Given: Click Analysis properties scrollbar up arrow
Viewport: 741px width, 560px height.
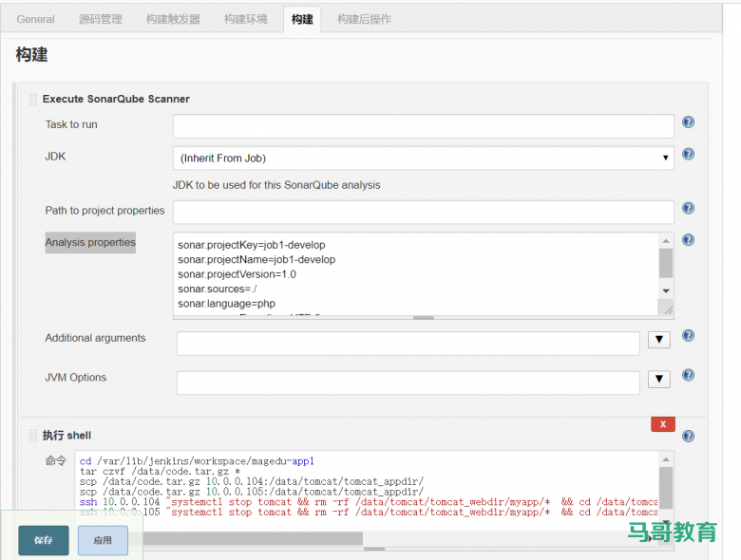Looking at the screenshot, I should pos(666,241).
